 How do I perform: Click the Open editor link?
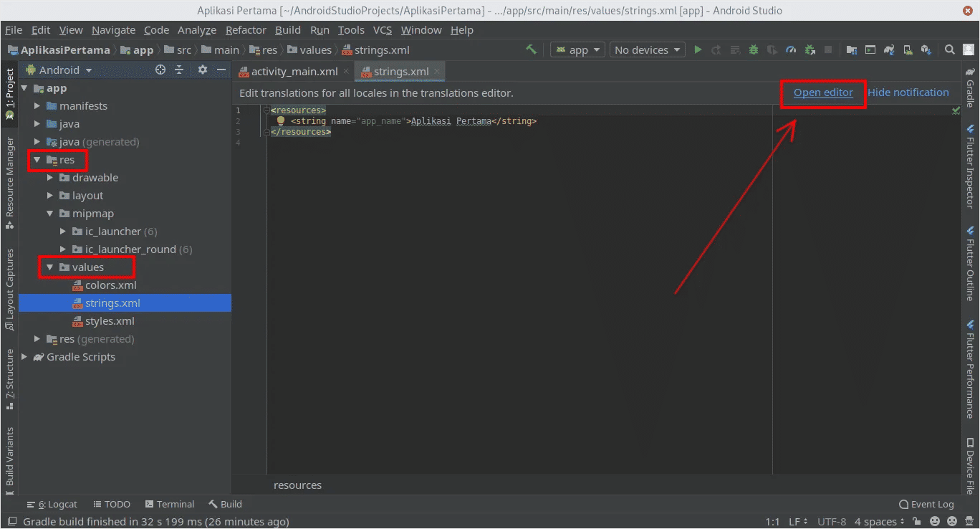tap(823, 92)
